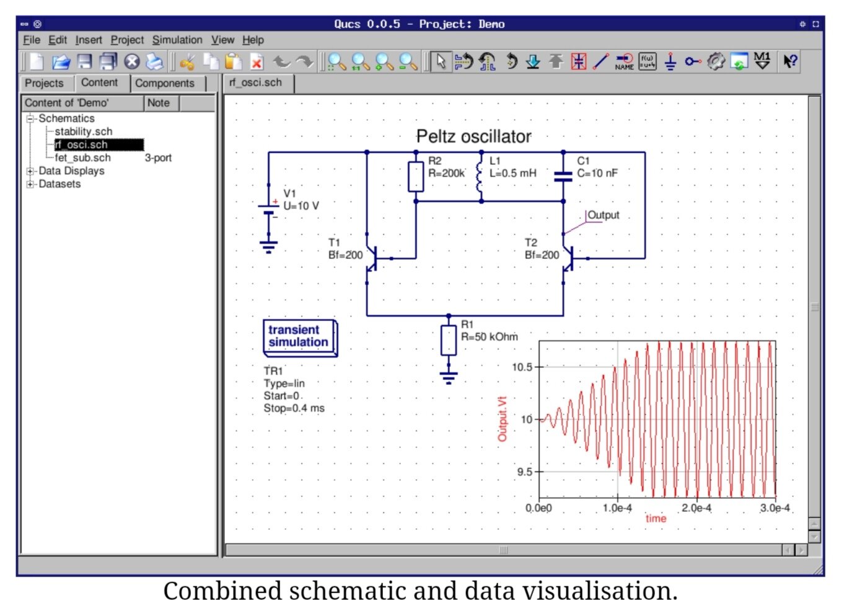Click the Mirror about Y axis icon
The height and width of the screenshot is (616, 857).
487,61
